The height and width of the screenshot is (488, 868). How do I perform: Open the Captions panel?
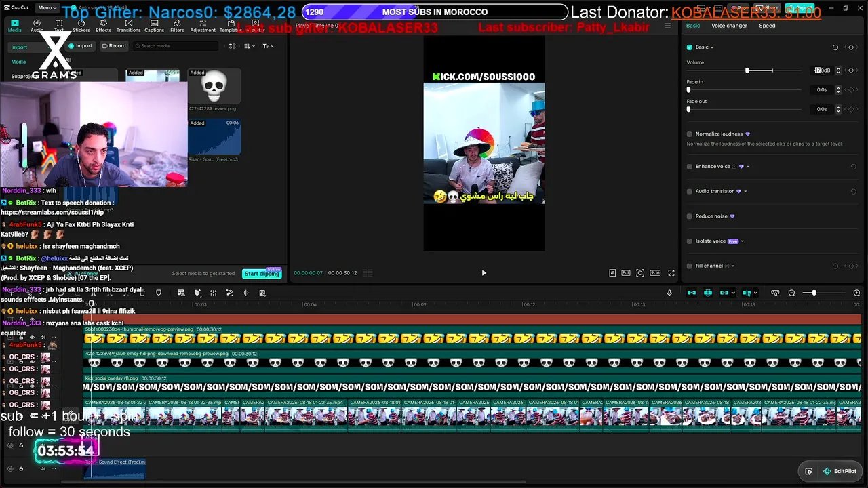tap(154, 26)
